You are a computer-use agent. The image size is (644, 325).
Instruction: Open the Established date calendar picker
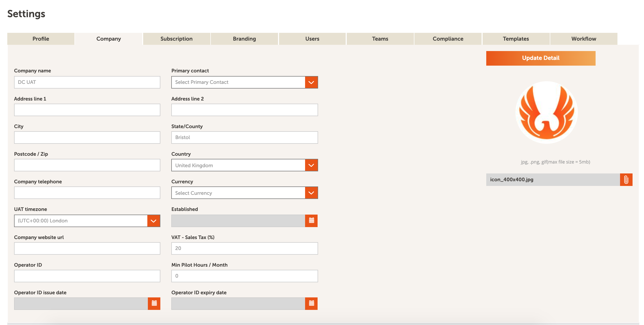click(x=311, y=221)
